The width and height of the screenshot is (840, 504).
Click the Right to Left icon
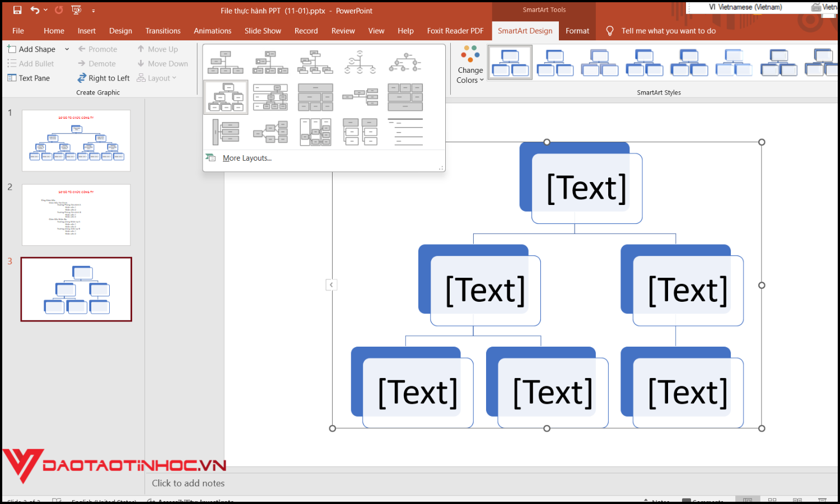[82, 78]
